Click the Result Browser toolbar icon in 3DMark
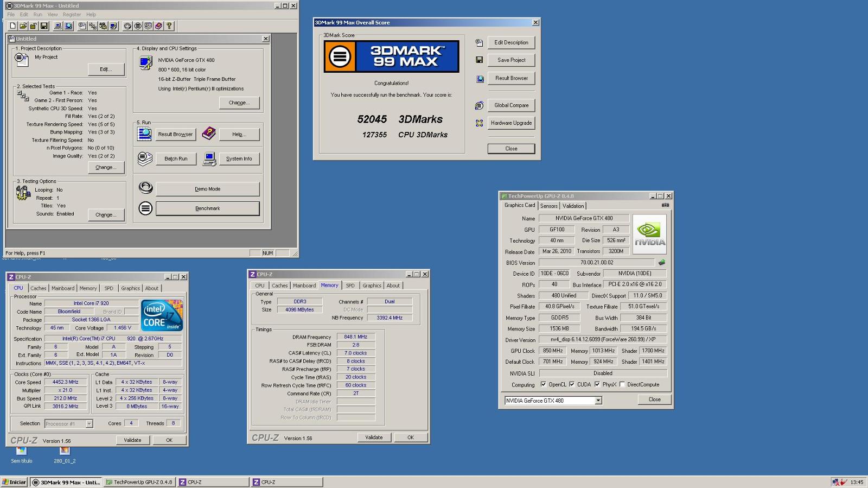This screenshot has width=868, height=488. 68,26
